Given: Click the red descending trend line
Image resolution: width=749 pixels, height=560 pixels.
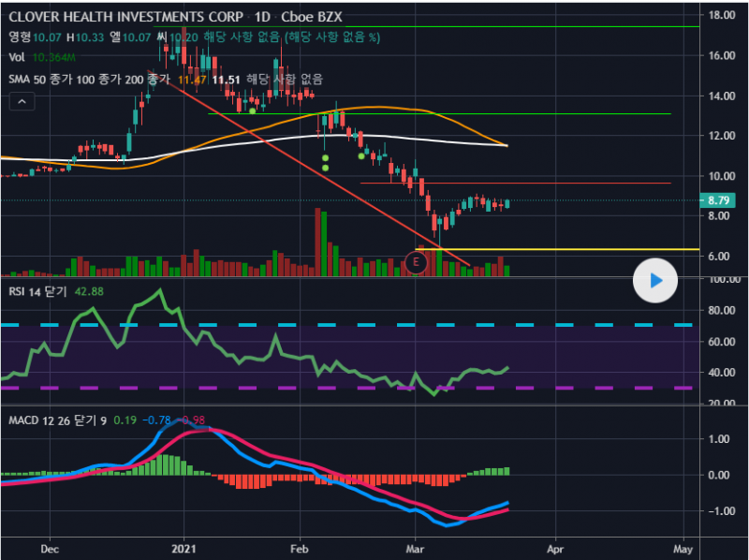Looking at the screenshot, I should (309, 169).
